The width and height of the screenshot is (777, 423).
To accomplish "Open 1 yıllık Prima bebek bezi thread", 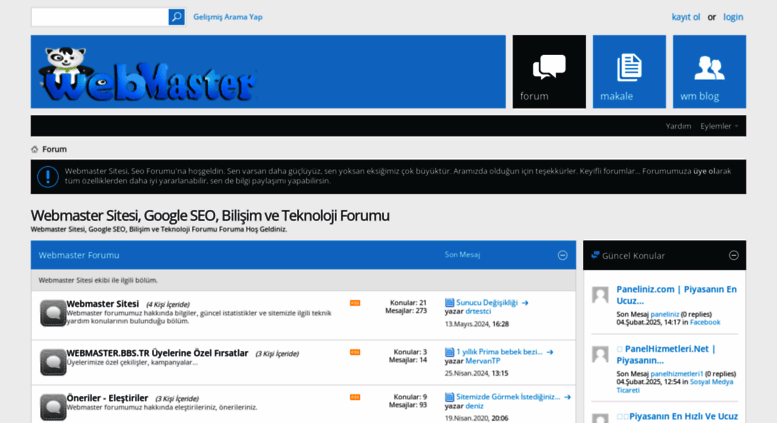I will 499,352.
